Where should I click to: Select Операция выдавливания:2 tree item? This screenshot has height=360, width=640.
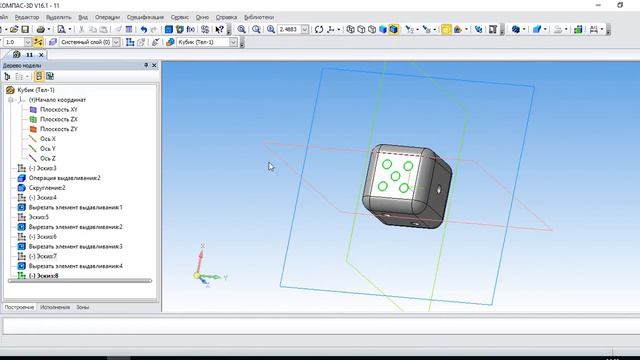tap(64, 178)
